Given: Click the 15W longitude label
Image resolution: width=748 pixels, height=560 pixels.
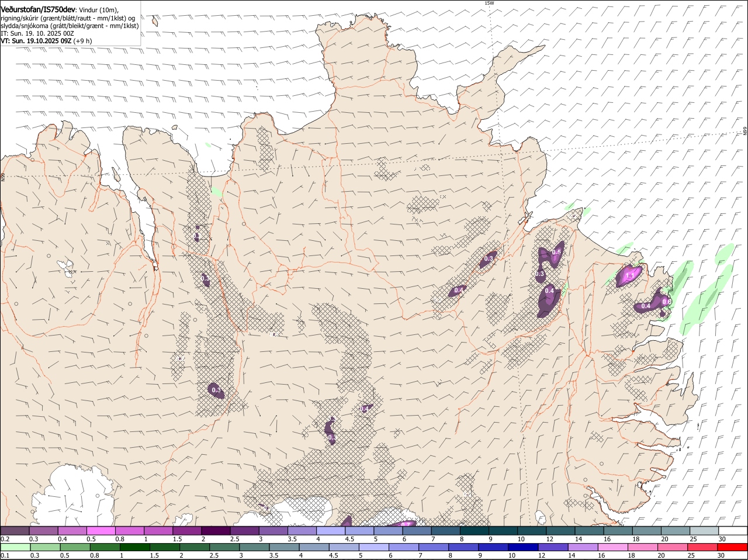Looking at the screenshot, I should coord(490,4).
